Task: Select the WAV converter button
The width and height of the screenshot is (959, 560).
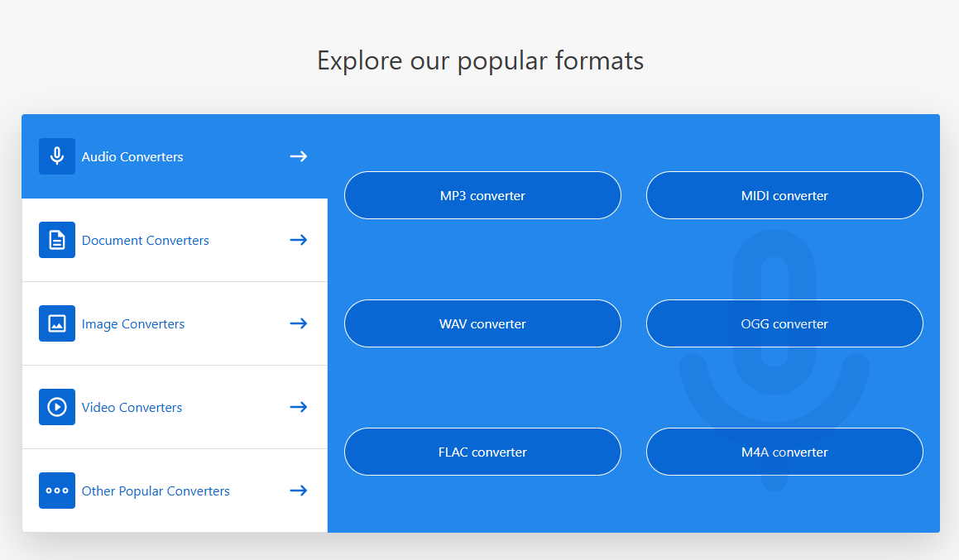Action: (x=482, y=323)
